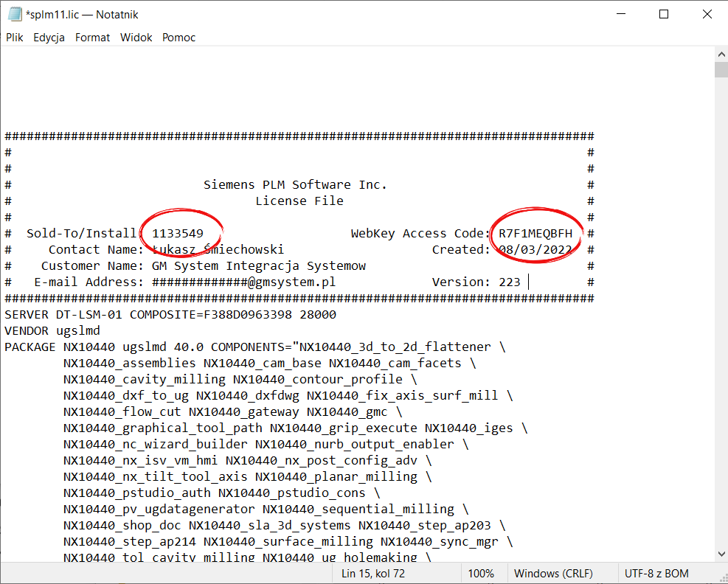Image resolution: width=728 pixels, height=584 pixels.
Task: Click the WebKey code R7F1MEQBFH
Action: (x=535, y=234)
